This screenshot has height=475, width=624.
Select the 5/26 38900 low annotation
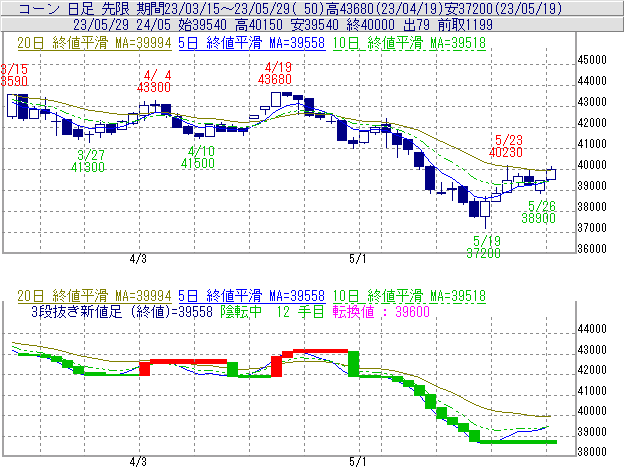click(x=541, y=210)
